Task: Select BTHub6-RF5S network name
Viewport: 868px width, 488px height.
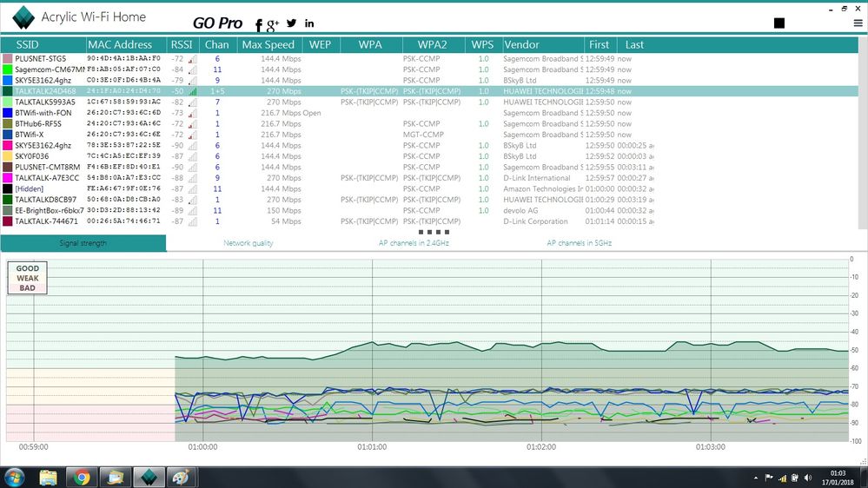Action: click(x=37, y=124)
